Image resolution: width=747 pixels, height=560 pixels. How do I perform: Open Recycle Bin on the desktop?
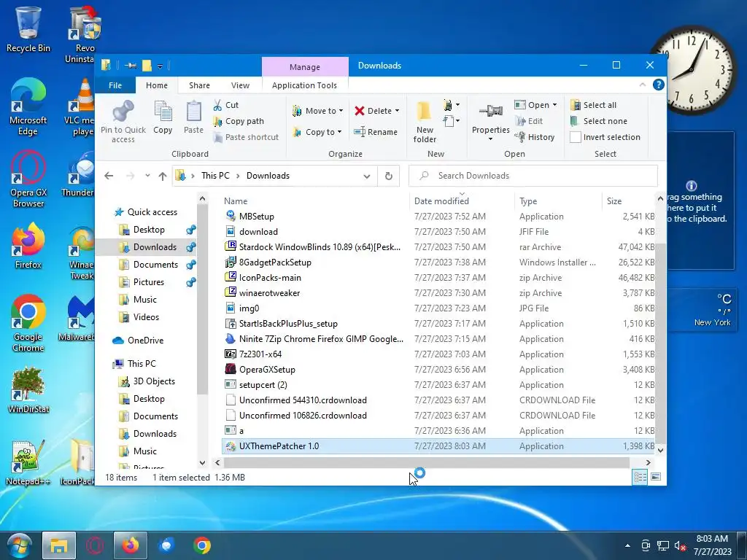[28, 29]
